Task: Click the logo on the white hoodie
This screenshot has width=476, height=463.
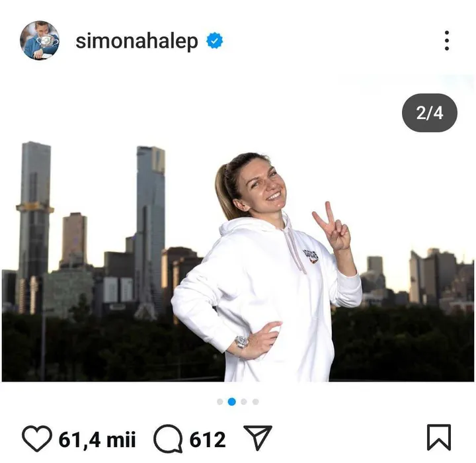Action: [311, 255]
